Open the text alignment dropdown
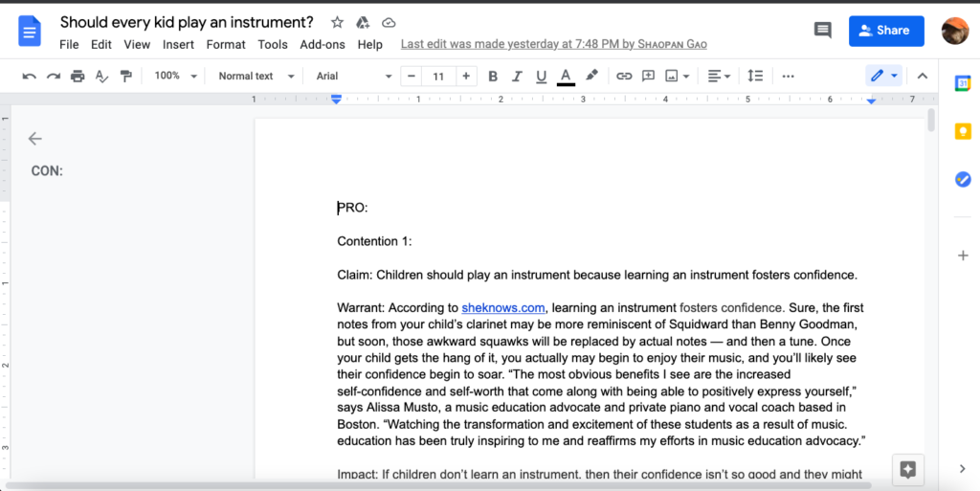 719,77
